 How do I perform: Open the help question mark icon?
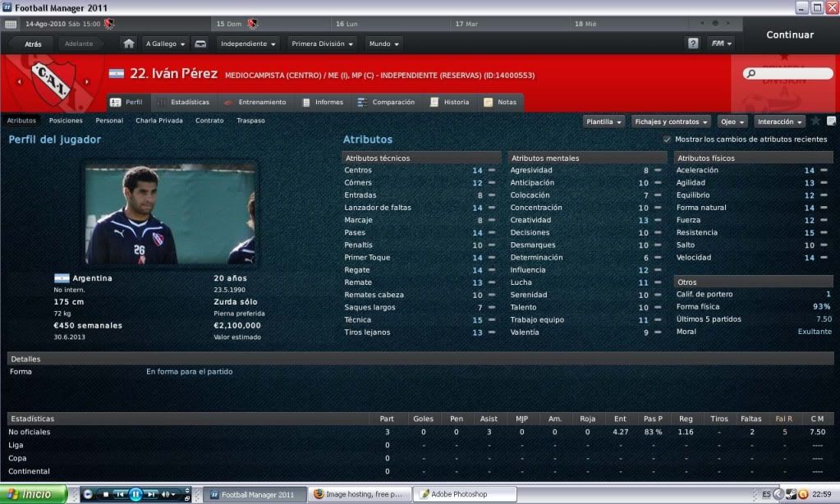(x=693, y=44)
